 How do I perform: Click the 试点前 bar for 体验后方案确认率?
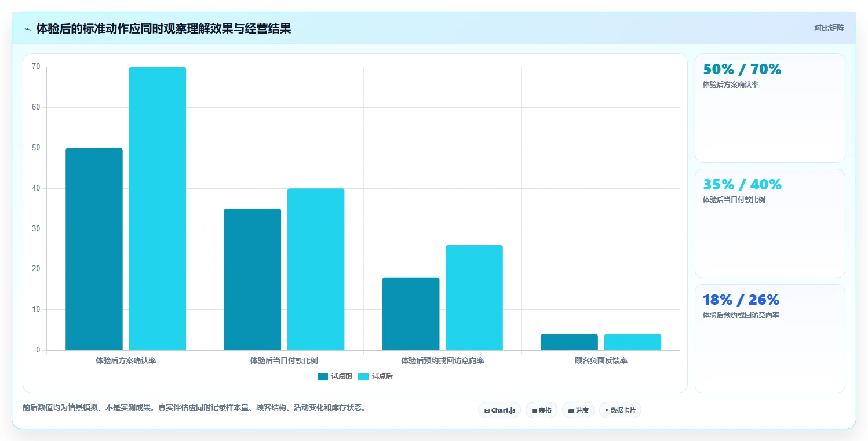click(94, 249)
